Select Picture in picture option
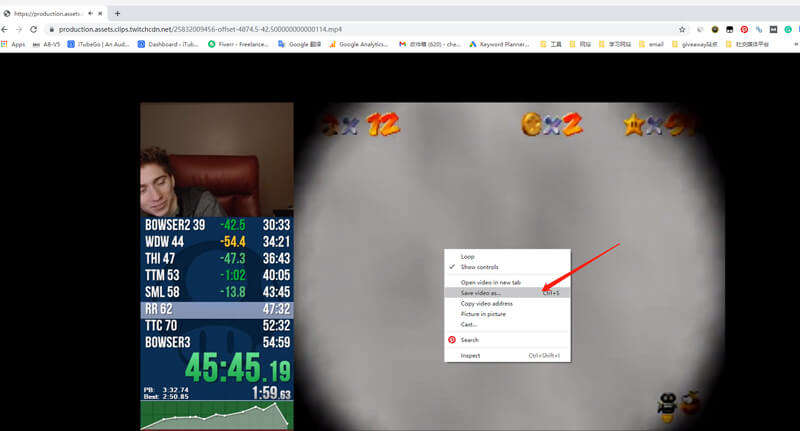 (x=507, y=314)
